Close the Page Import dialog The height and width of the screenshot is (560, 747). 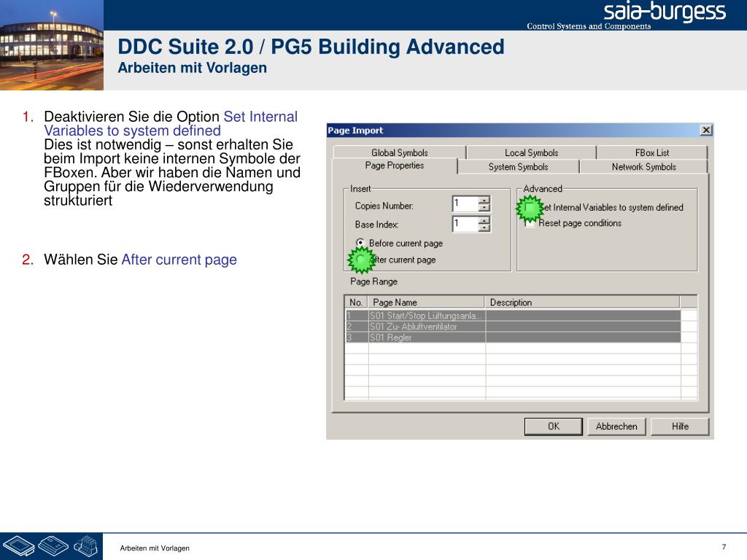point(706,130)
